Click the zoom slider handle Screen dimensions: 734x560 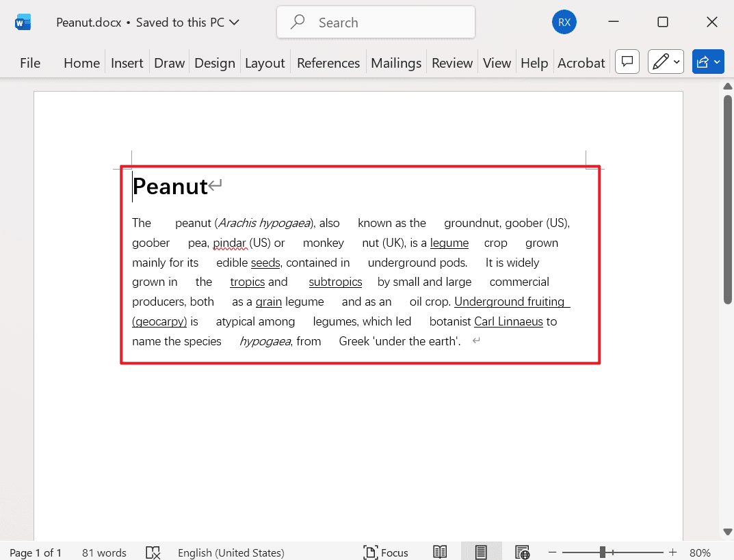[603, 552]
